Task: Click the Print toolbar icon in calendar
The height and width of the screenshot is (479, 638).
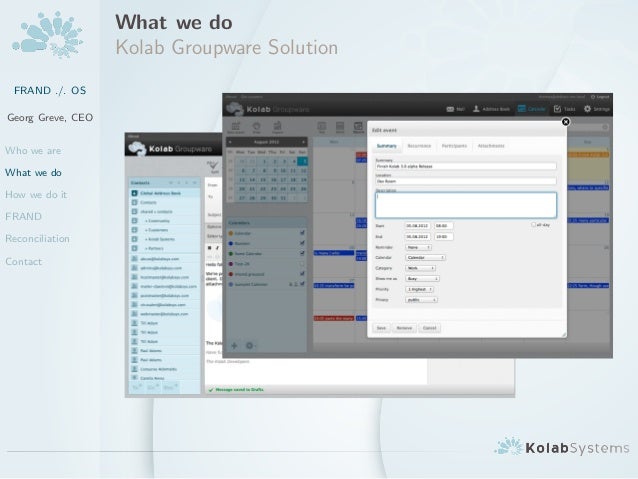Action: (x=256, y=127)
